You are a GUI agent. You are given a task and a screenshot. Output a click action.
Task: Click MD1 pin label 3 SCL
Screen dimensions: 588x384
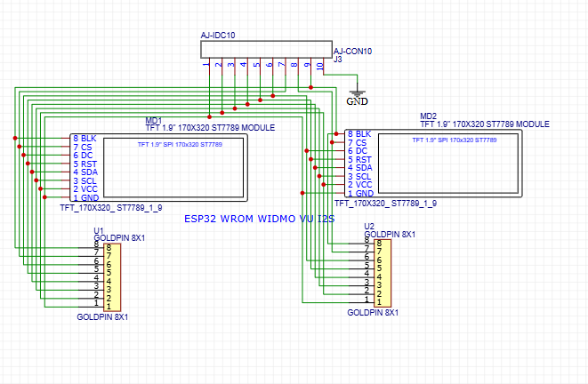tap(85, 181)
